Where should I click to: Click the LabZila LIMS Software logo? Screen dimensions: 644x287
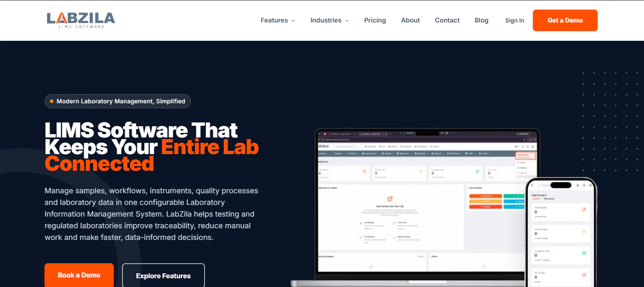coord(81,20)
